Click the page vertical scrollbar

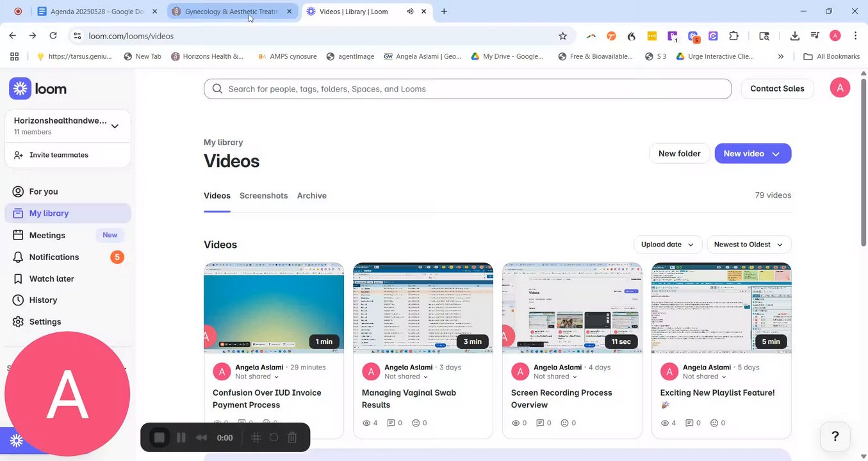pyautogui.click(x=864, y=163)
